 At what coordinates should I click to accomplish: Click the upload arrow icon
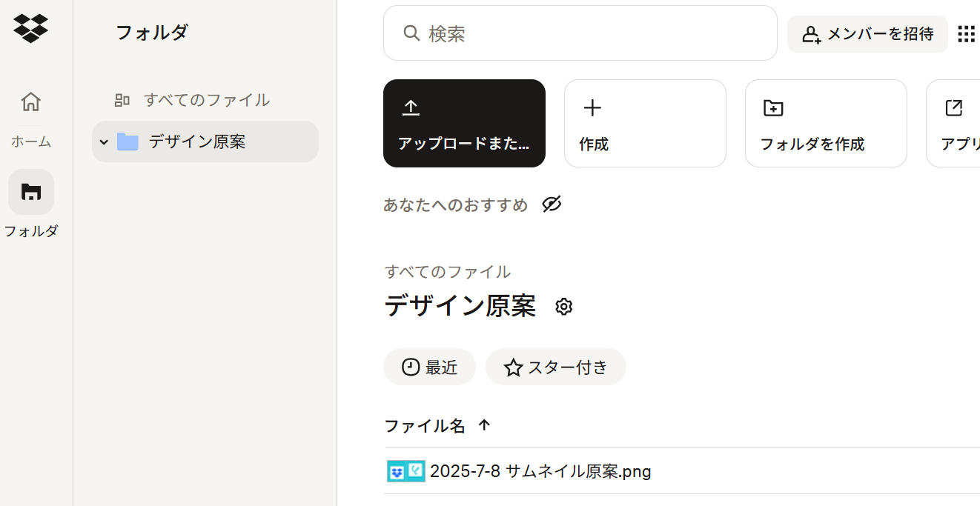click(411, 108)
